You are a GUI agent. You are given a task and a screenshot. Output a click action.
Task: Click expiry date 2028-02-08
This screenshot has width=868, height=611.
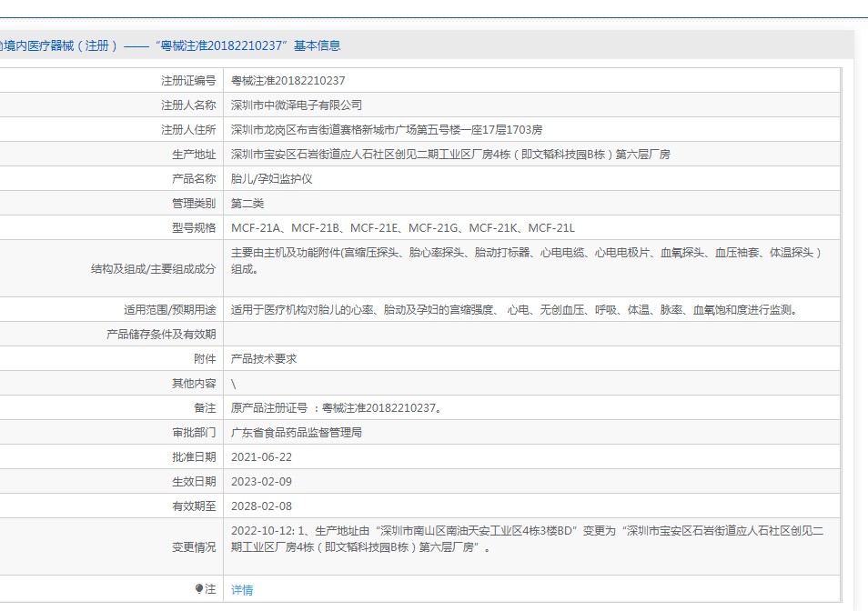pyautogui.click(x=261, y=506)
